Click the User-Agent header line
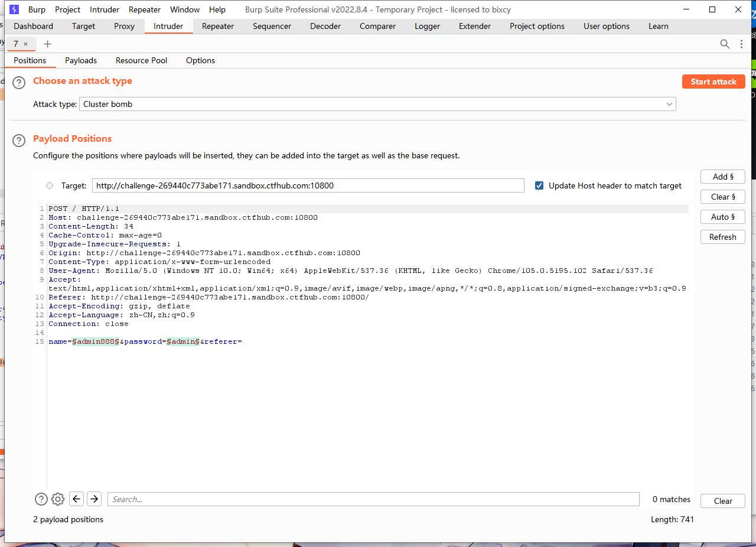756x547 pixels. click(x=351, y=271)
